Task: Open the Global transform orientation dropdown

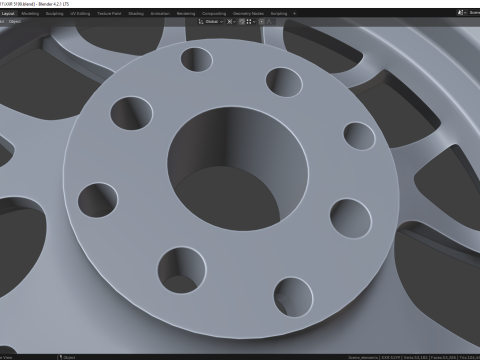Action: pos(214,22)
